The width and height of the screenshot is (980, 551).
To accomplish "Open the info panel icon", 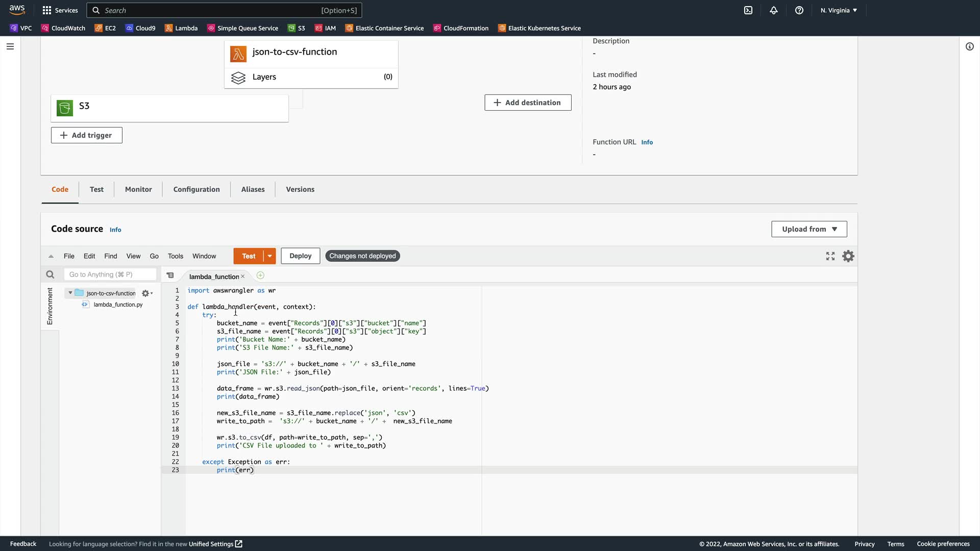I will tap(970, 46).
